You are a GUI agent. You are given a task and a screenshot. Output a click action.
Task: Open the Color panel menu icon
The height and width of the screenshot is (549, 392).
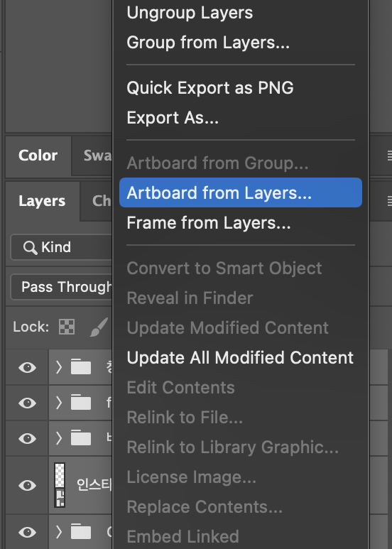(389, 155)
